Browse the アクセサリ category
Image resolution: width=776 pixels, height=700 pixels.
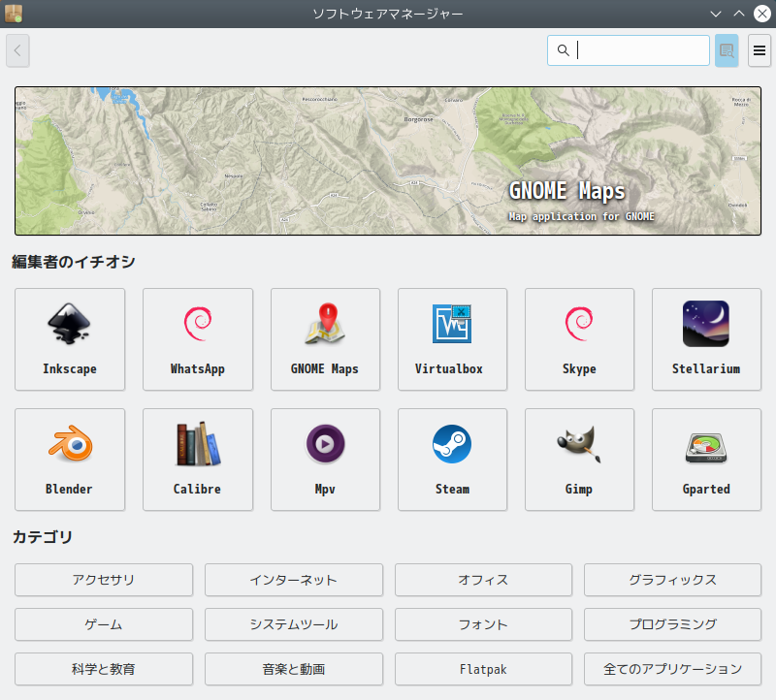pos(104,580)
